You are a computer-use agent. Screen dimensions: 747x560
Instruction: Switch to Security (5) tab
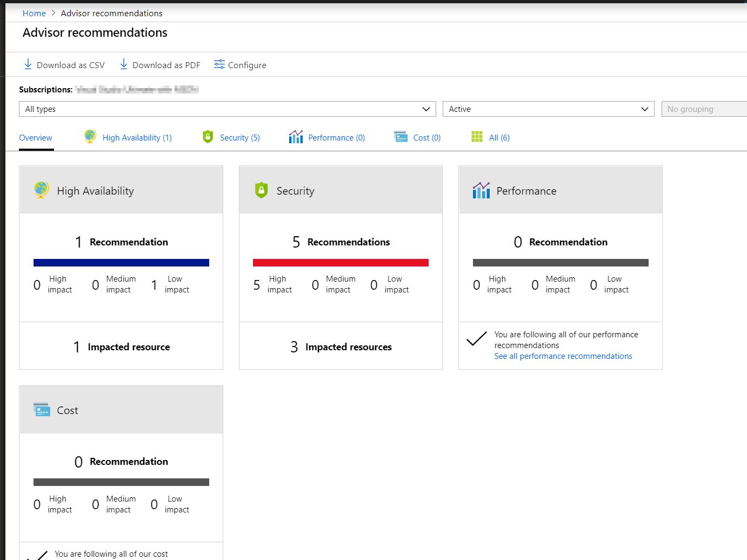point(231,137)
